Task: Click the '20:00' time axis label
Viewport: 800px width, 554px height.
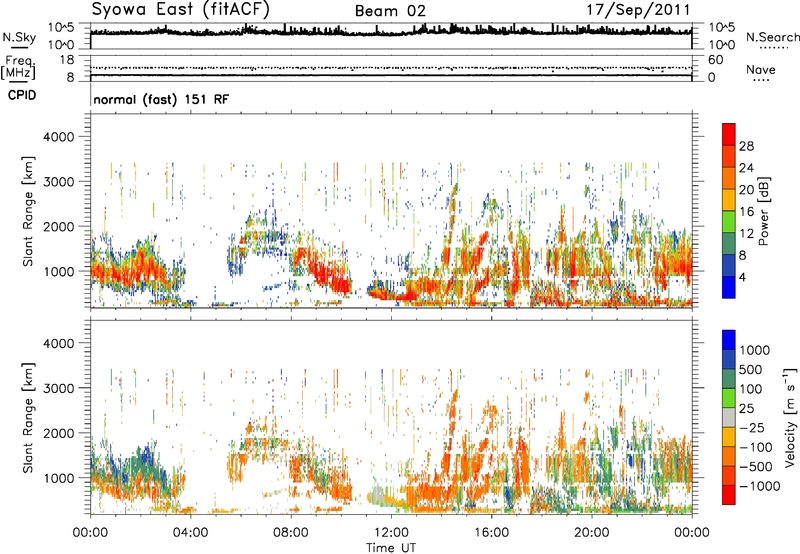Action: (591, 533)
